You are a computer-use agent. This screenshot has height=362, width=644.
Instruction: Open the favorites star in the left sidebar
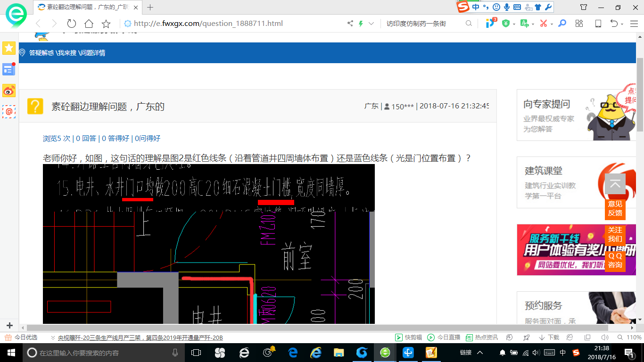pos(9,48)
